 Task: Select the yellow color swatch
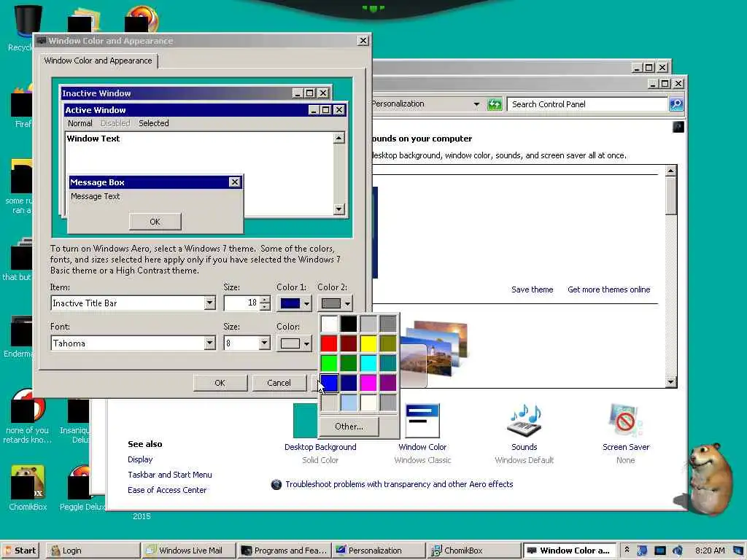tap(368, 343)
